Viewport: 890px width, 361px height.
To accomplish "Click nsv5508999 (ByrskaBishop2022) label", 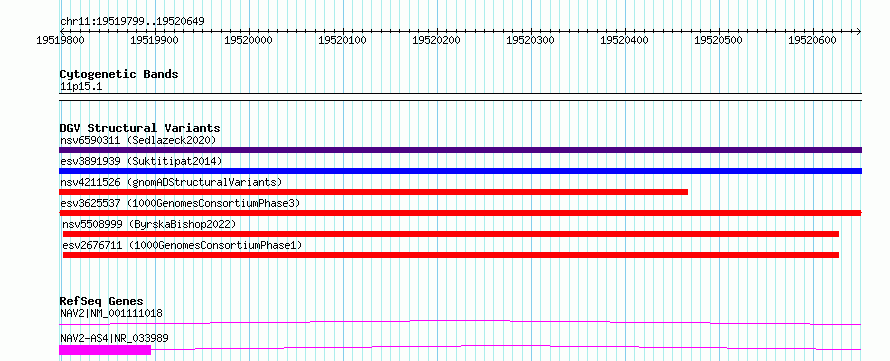I will 149,224.
